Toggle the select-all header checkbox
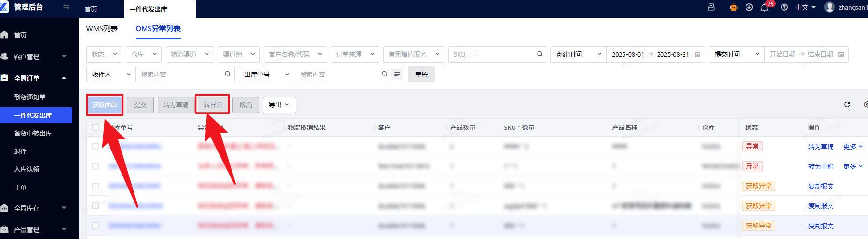The height and width of the screenshot is (239, 868). tap(96, 127)
